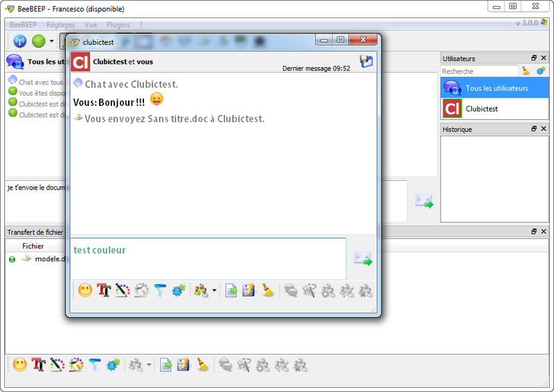Screen dimensions: 554x392
Task: Click send message arrow in clubictest chat
Action: (363, 259)
